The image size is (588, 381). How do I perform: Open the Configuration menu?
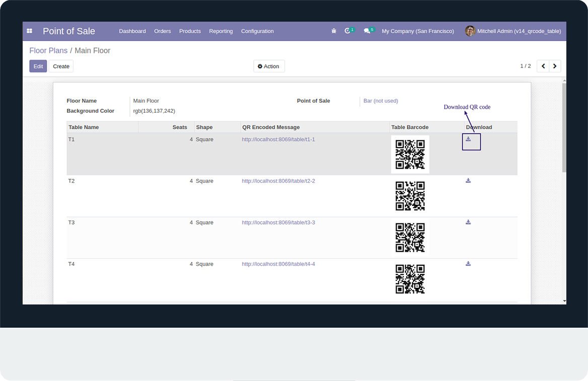click(x=257, y=31)
